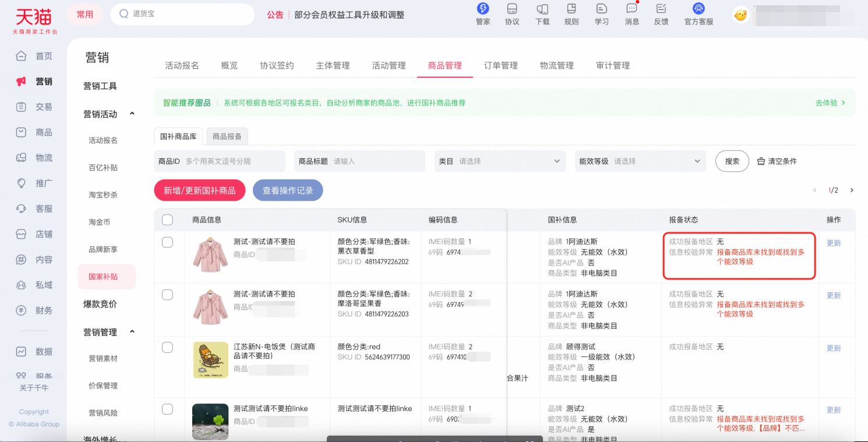The width and height of the screenshot is (868, 442).
Task: Switch to 活动管理 tab
Action: 389,65
